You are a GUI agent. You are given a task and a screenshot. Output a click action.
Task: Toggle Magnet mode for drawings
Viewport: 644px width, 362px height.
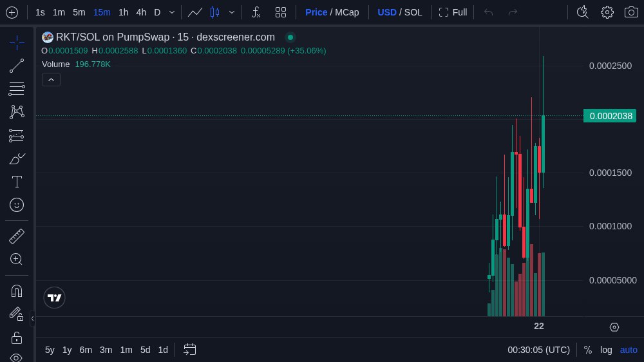coord(17,291)
